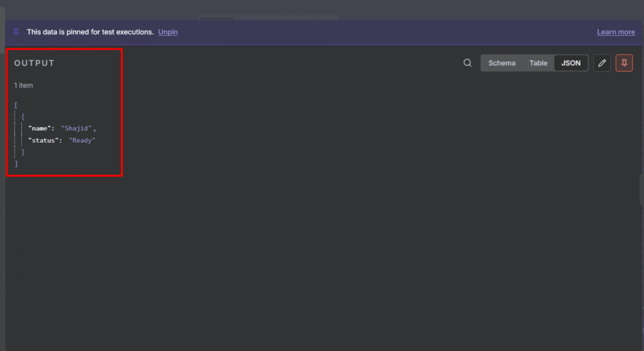Screen dimensions: 644x351
Task: Click the "Shajid" value in the JSON
Action: [x=77, y=128]
